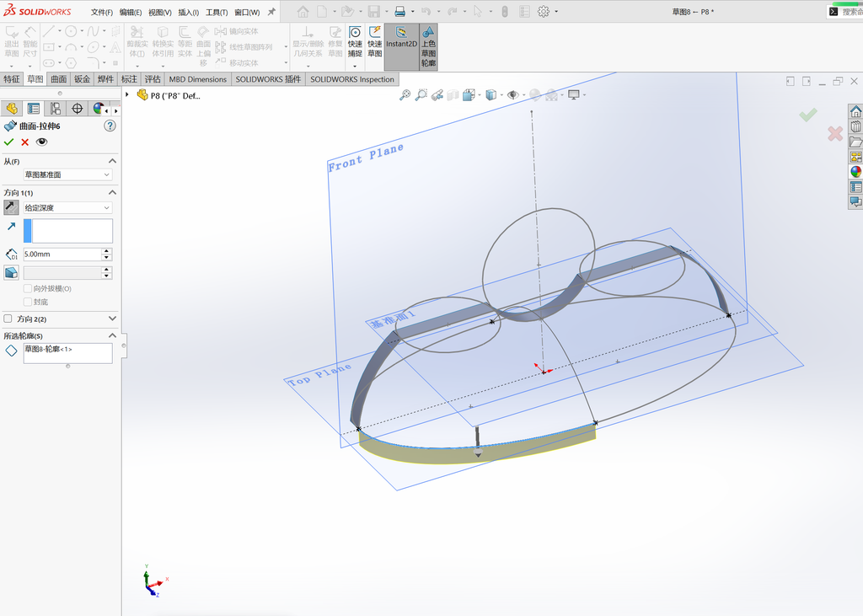
Task: Click the zoom to fit magnifier icon
Action: point(405,95)
